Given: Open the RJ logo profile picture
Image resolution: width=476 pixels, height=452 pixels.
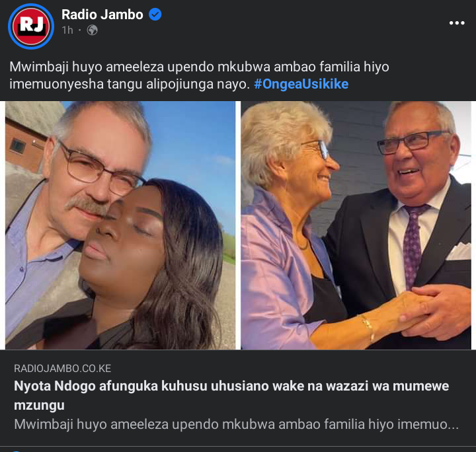Looking at the screenshot, I should [31, 26].
